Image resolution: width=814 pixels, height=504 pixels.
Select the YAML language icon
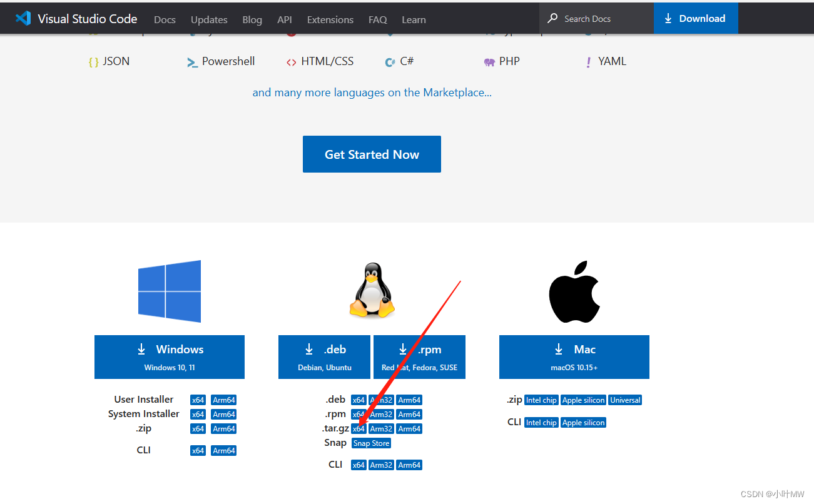[588, 62]
